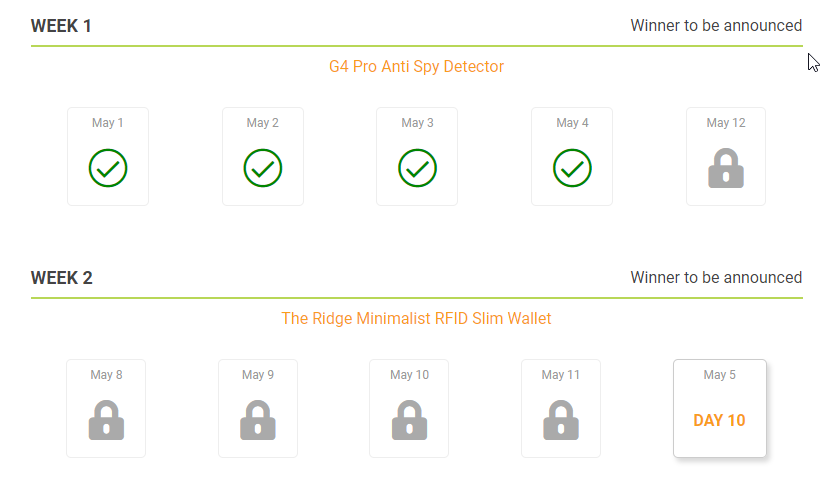The height and width of the screenshot is (495, 822).
Task: Click Week 1 'Winner to be announced' text
Action: click(716, 26)
